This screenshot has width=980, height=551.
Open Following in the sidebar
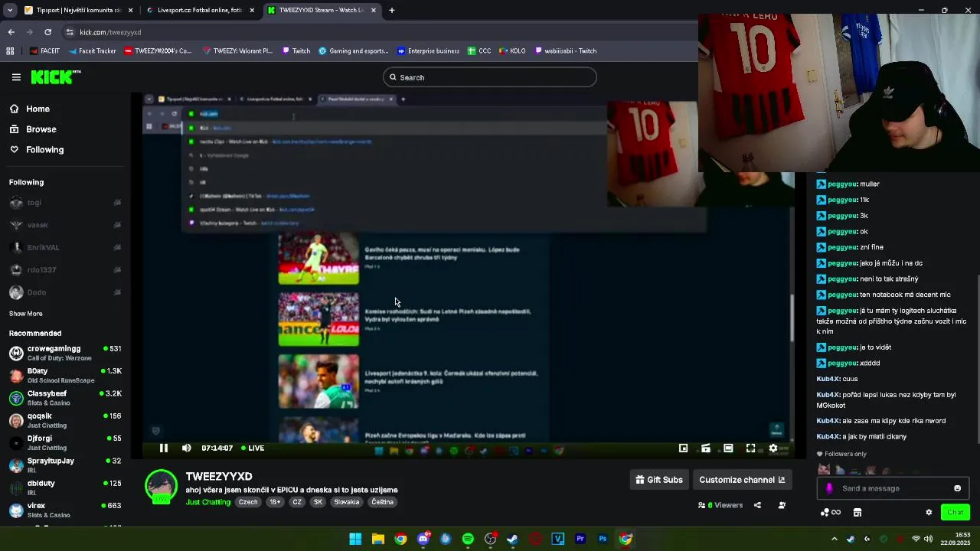[37, 149]
